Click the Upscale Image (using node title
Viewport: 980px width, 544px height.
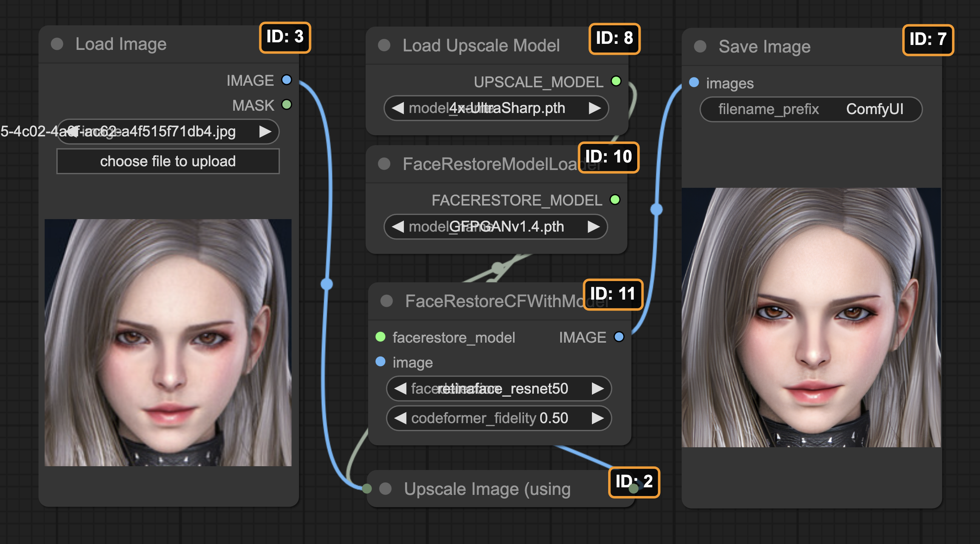[x=487, y=489]
